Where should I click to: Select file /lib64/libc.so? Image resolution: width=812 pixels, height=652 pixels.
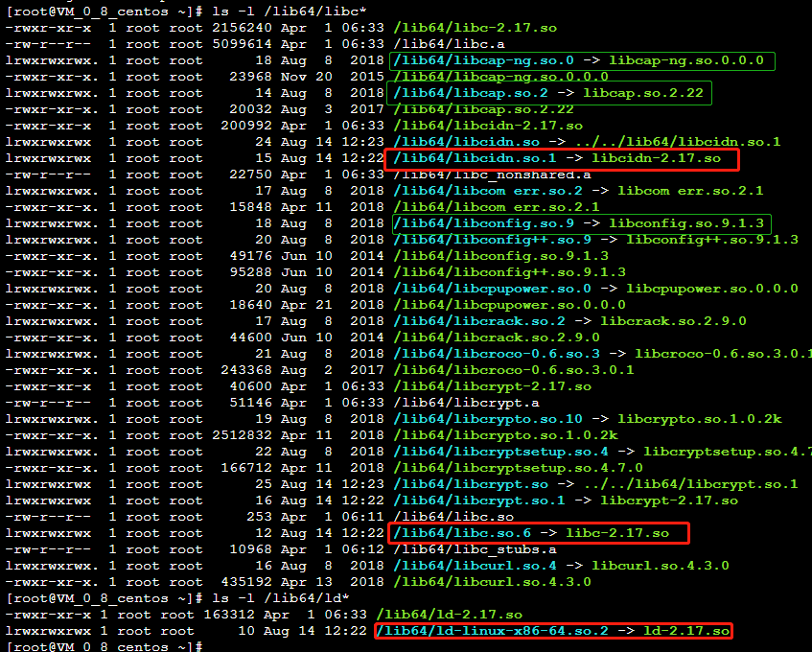[x=453, y=517]
